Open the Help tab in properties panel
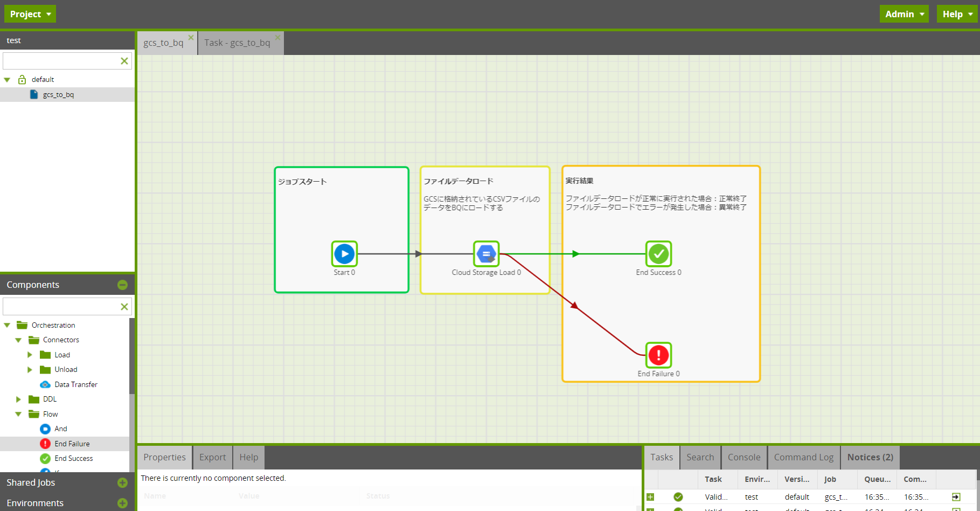980x511 pixels. pos(249,458)
